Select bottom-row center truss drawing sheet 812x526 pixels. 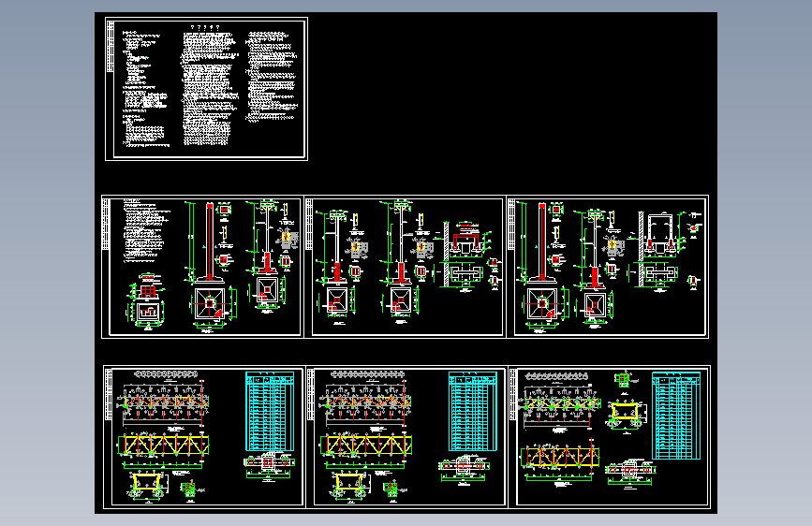click(406, 437)
